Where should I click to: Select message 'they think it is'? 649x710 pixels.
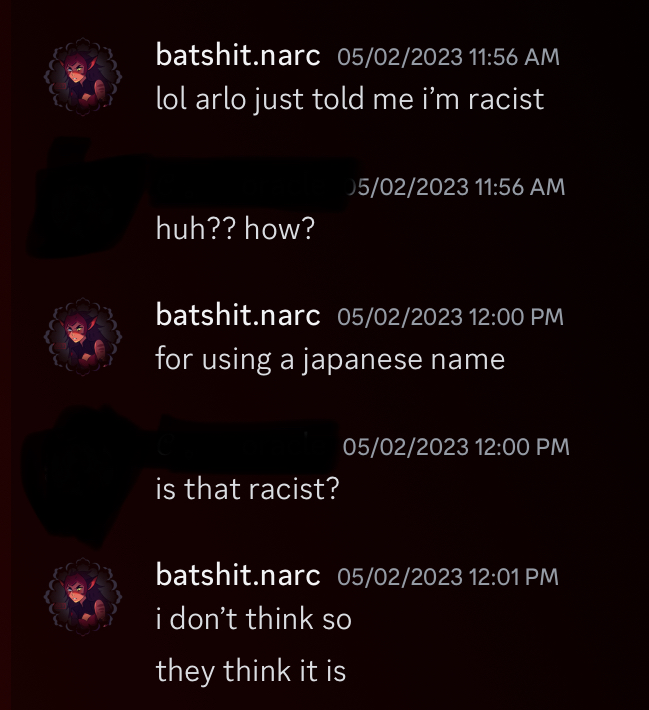pyautogui.click(x=251, y=672)
